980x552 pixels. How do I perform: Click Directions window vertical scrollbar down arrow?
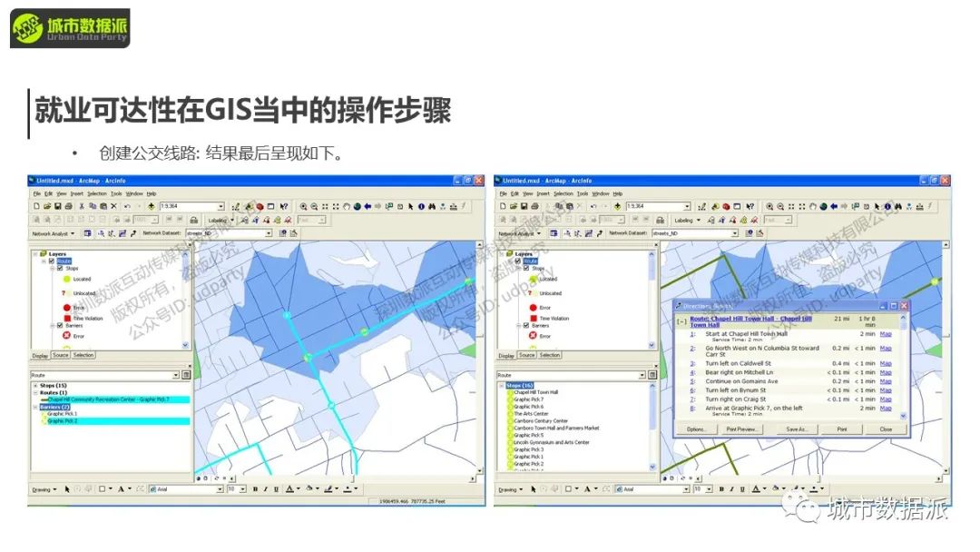[903, 416]
